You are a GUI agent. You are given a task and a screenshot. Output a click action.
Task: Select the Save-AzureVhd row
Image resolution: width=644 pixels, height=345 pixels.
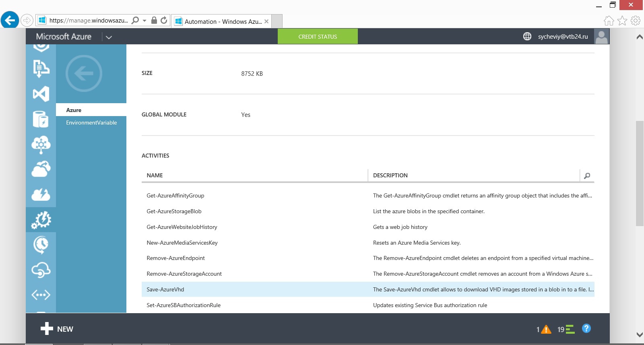[368, 289]
